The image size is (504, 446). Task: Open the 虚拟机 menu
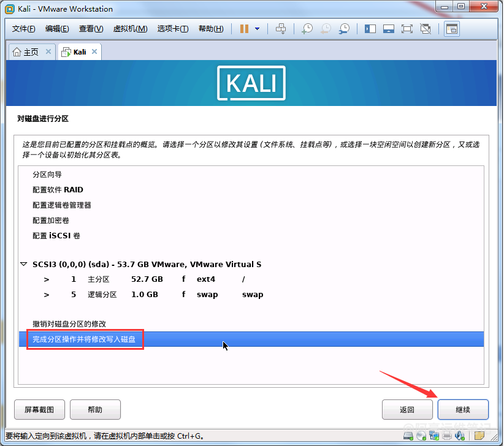(x=130, y=29)
